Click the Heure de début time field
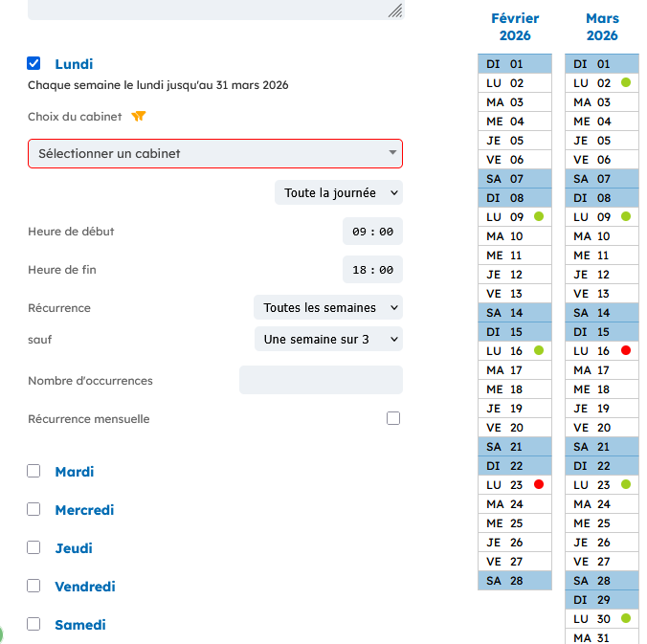Screen dimensions: 647x644 click(372, 232)
